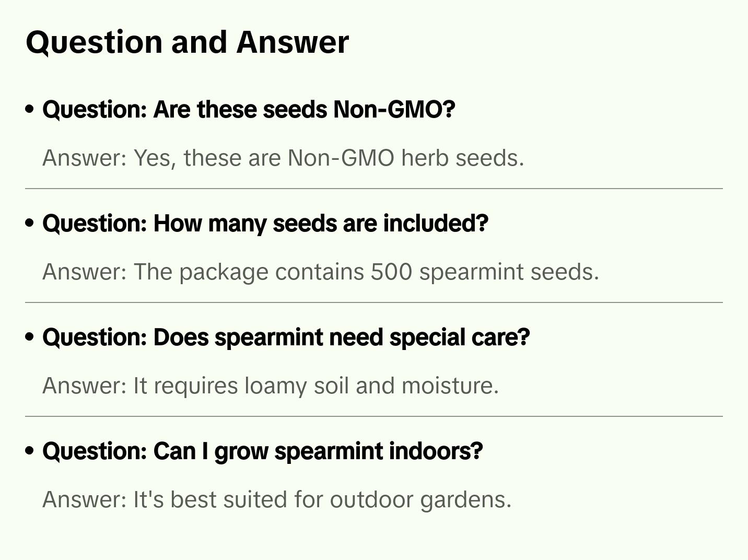Click the question about spearmint special care

286,337
